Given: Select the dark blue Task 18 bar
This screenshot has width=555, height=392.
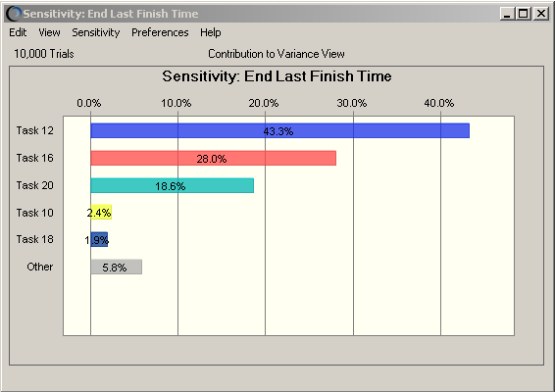Looking at the screenshot, I should click(x=99, y=239).
